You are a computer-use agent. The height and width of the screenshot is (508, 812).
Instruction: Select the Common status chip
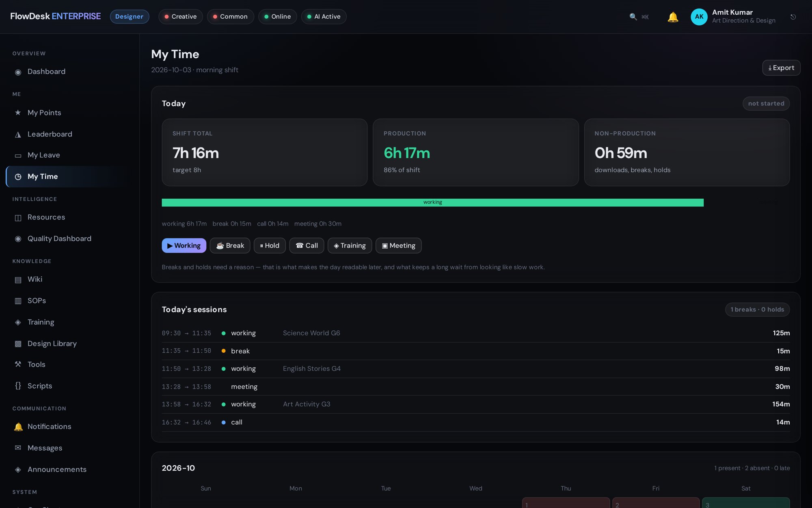click(x=230, y=17)
